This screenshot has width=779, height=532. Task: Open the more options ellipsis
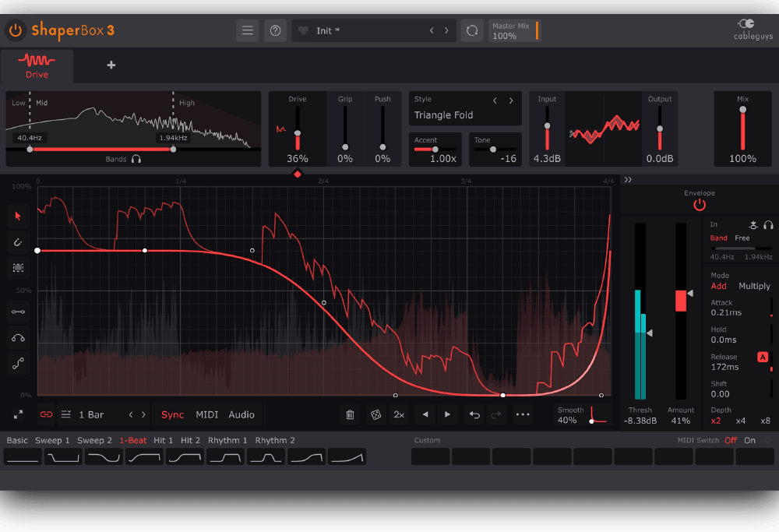coord(523,414)
